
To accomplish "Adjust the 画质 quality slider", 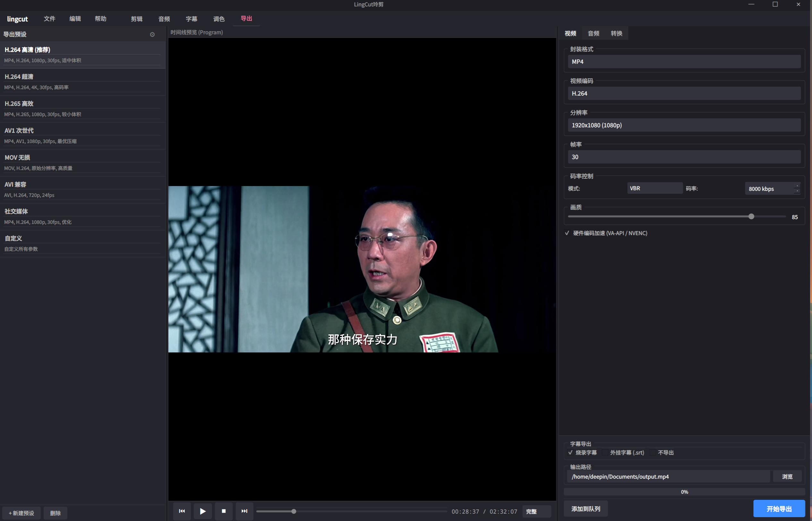I will (x=677, y=217).
